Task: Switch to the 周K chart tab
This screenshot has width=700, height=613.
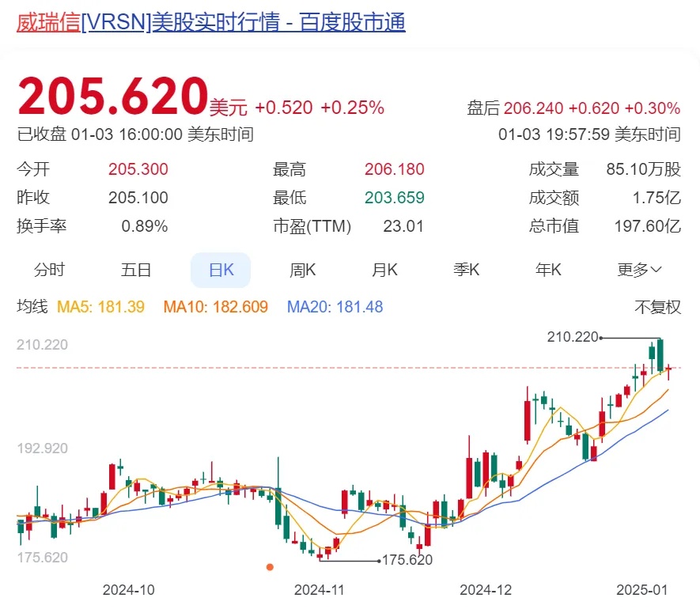Action: 303,270
